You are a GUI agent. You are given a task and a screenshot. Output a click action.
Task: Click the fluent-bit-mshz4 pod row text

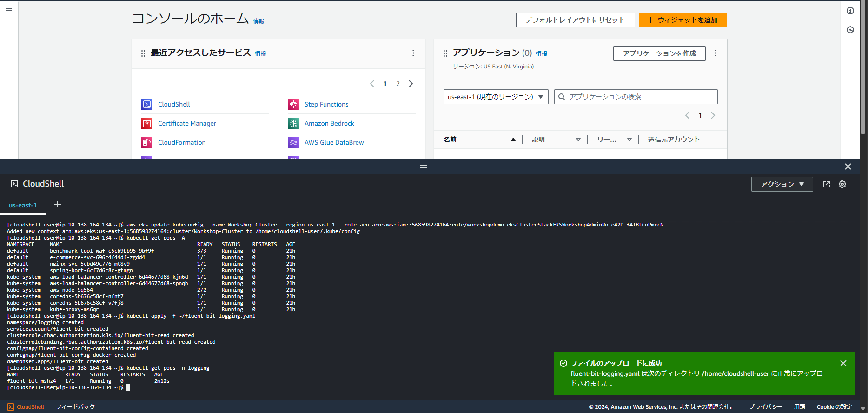[88, 381]
